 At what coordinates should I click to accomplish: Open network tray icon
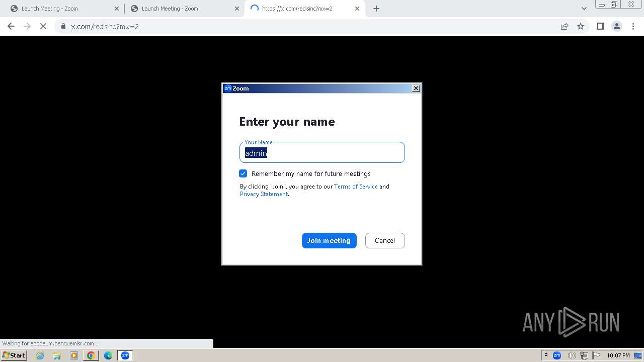(584, 355)
